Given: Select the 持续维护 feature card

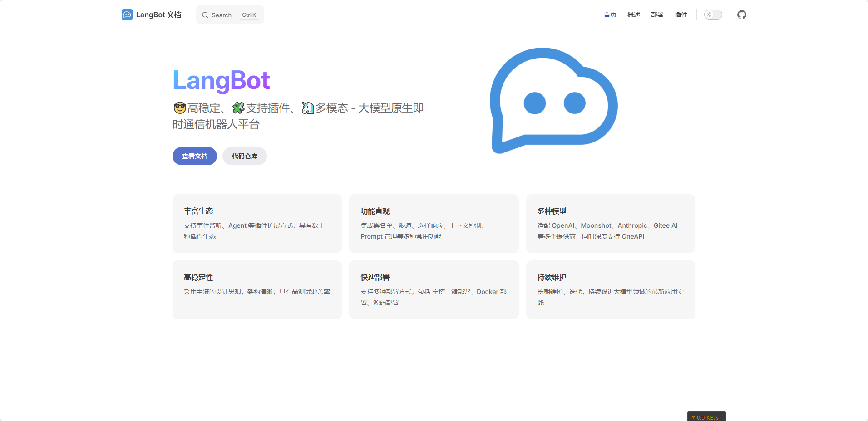Looking at the screenshot, I should pos(610,290).
